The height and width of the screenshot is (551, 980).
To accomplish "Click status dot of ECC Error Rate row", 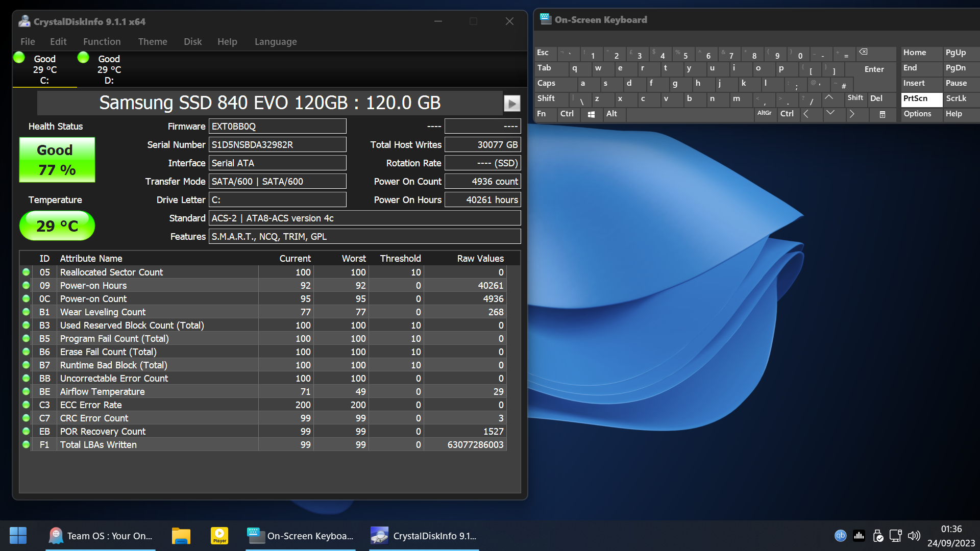I will 26,405.
